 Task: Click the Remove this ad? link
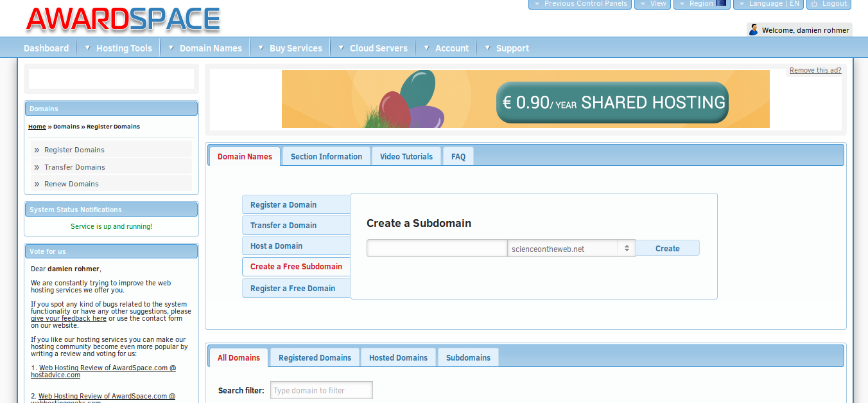coord(815,71)
